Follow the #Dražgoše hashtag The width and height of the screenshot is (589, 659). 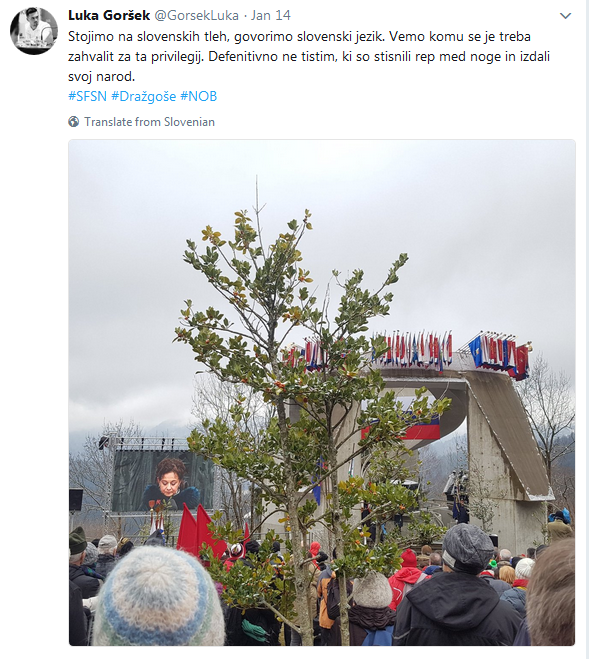point(143,96)
